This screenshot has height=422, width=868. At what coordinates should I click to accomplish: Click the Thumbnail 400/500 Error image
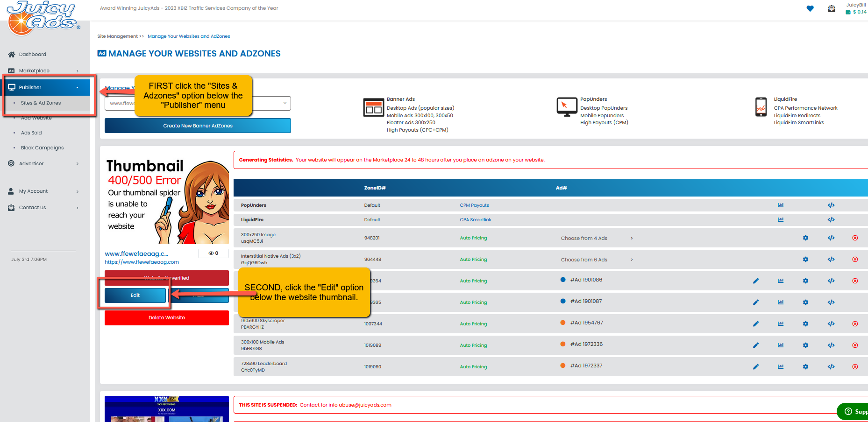point(167,200)
